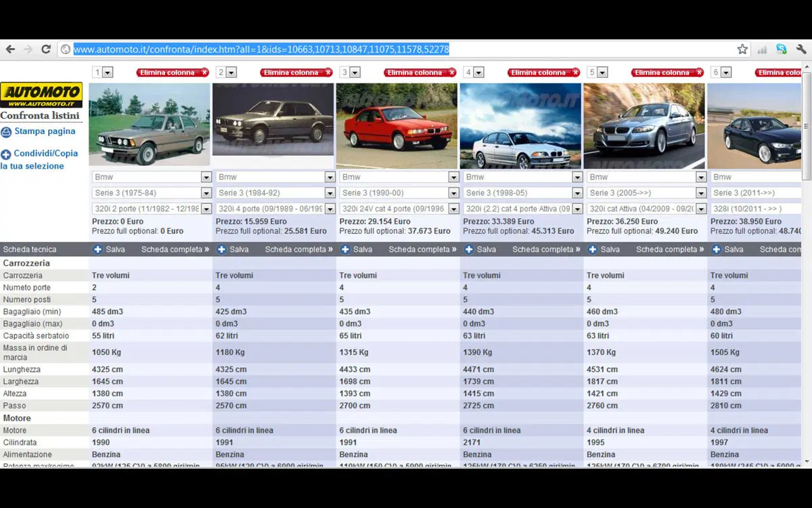Viewport: 812px width, 508px height.
Task: Open Scheda completa for column 3
Action: [x=423, y=249]
